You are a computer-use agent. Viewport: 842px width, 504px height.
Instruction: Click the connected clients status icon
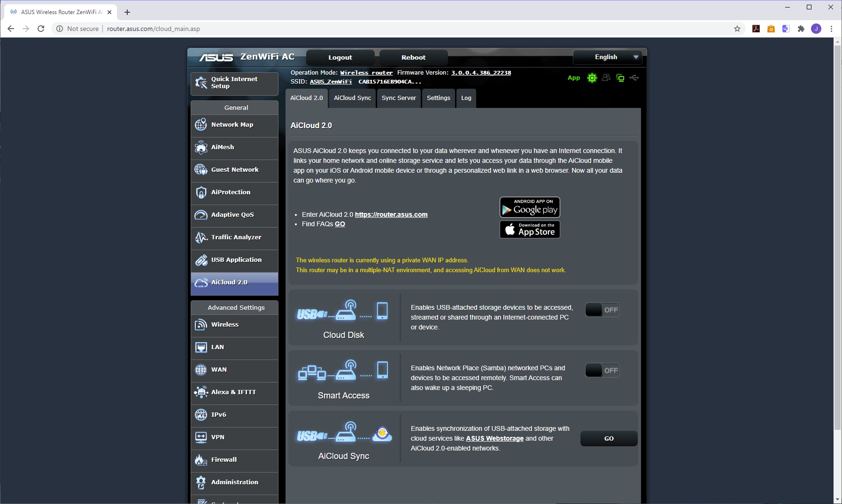[x=606, y=78]
